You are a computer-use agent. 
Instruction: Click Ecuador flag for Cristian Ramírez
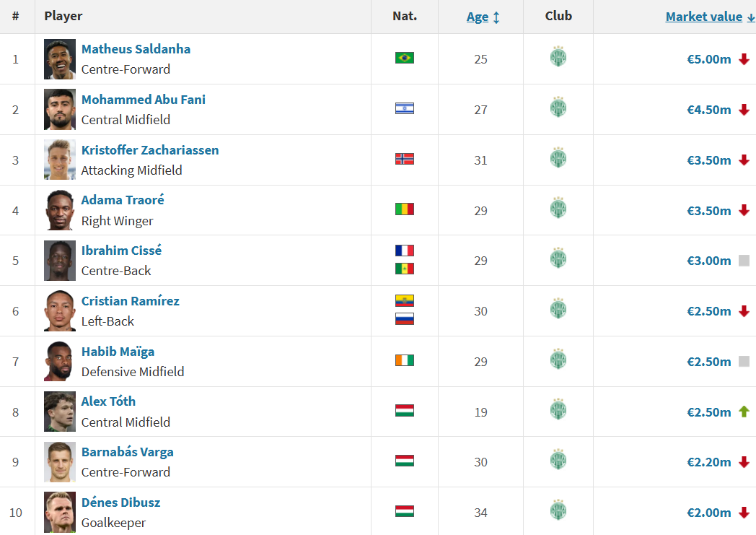pos(405,300)
